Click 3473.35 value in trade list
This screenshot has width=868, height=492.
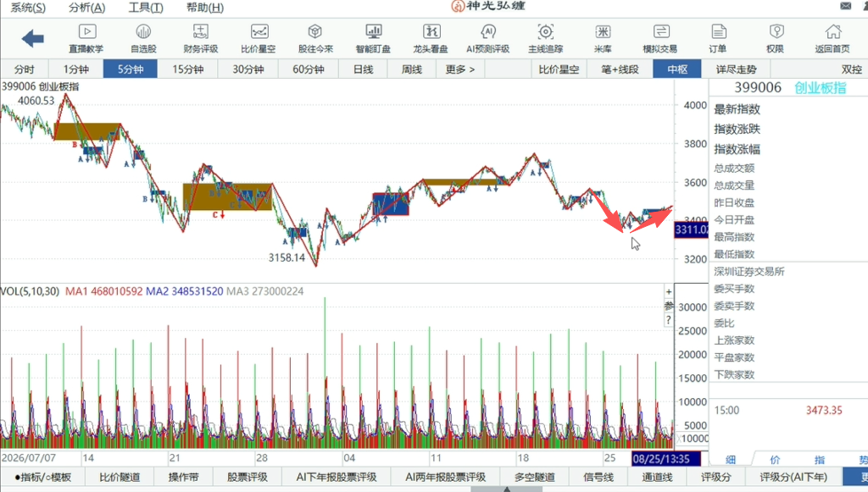coord(824,410)
